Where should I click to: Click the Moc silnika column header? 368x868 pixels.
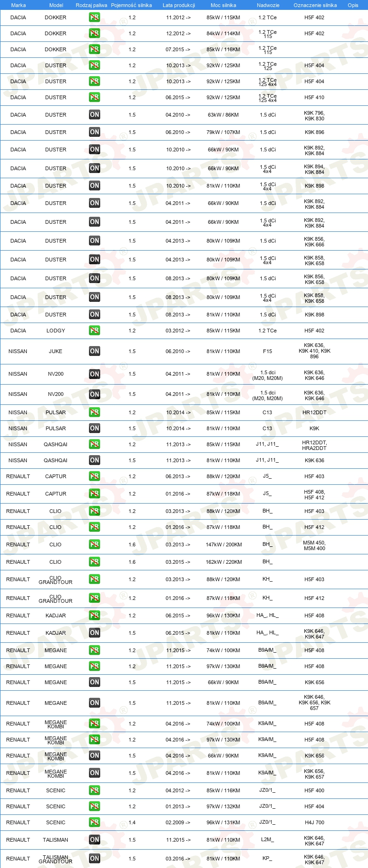pos(223,5)
